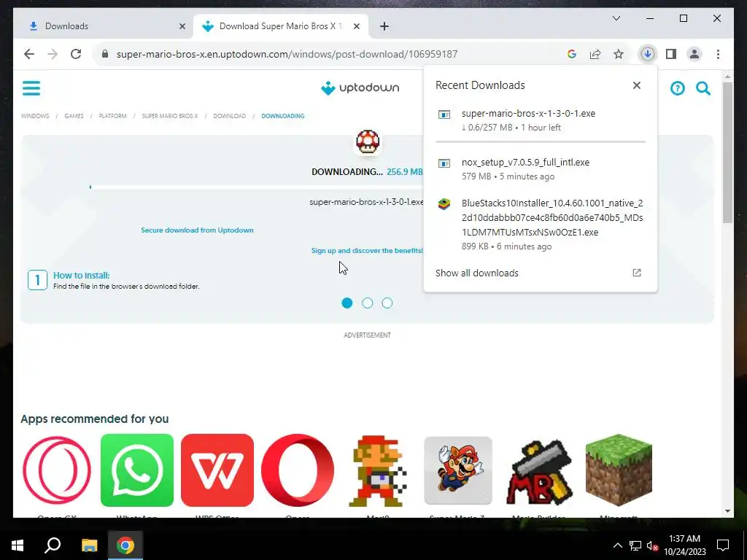Image resolution: width=747 pixels, height=560 pixels.
Task: Reload the page
Action: click(x=76, y=54)
